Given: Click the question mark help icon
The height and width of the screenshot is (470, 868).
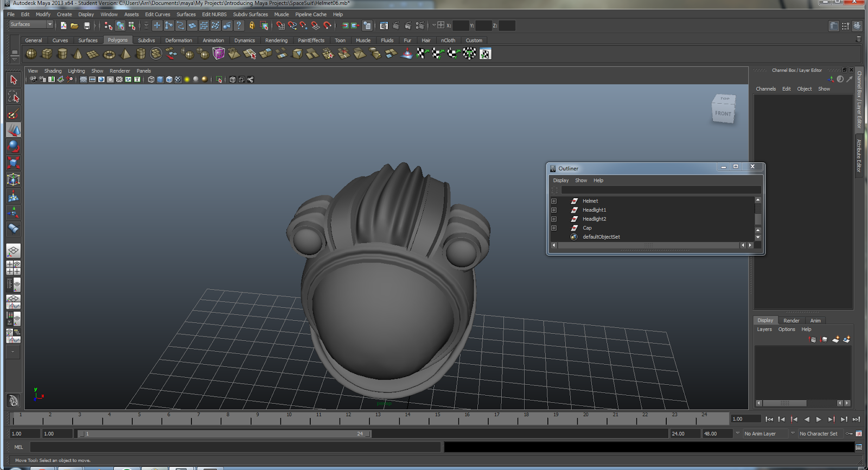Looking at the screenshot, I should click(239, 26).
